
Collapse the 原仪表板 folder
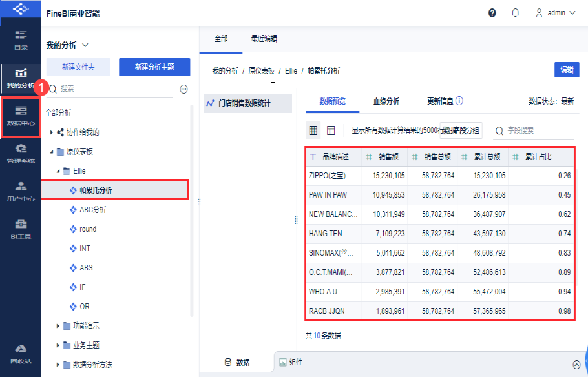point(52,152)
